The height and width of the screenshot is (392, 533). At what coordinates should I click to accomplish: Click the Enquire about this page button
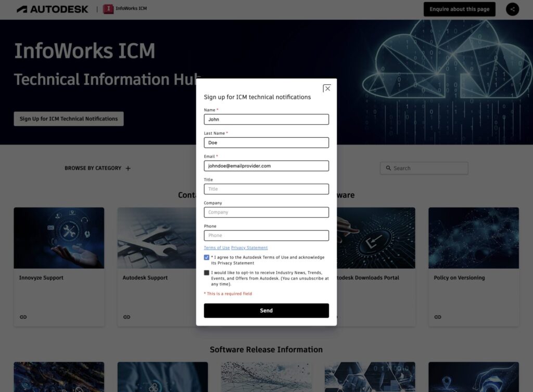459,9
